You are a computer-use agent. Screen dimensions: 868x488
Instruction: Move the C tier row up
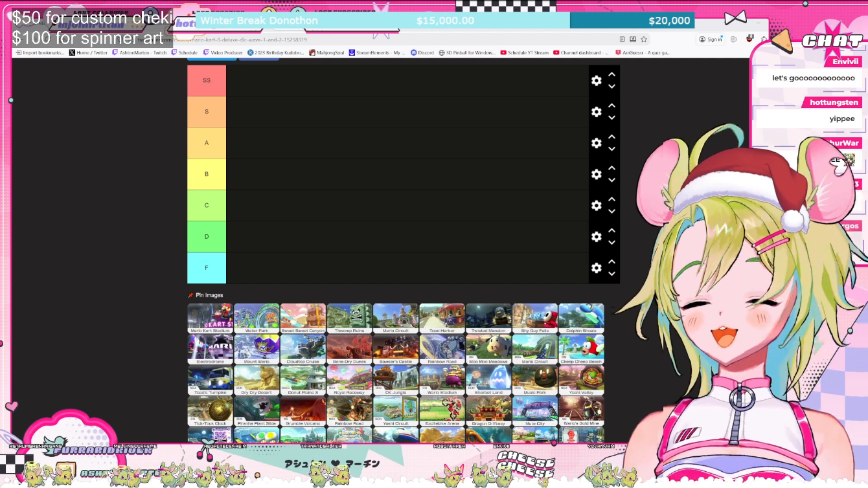coord(611,199)
